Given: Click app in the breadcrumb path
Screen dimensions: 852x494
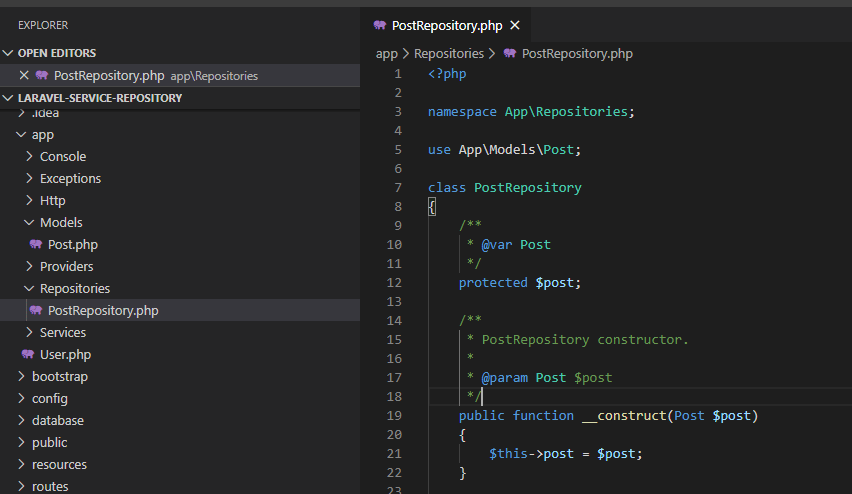Looking at the screenshot, I should coord(387,54).
